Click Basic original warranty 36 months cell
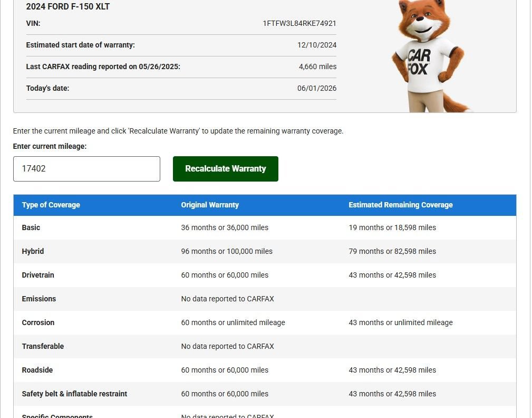The image size is (532, 418). (x=225, y=227)
